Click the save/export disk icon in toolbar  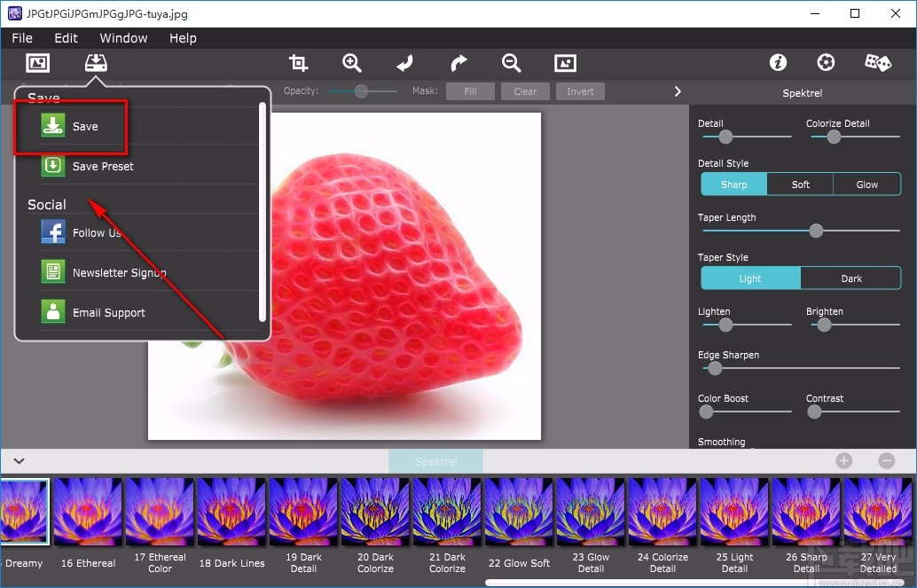pos(96,63)
